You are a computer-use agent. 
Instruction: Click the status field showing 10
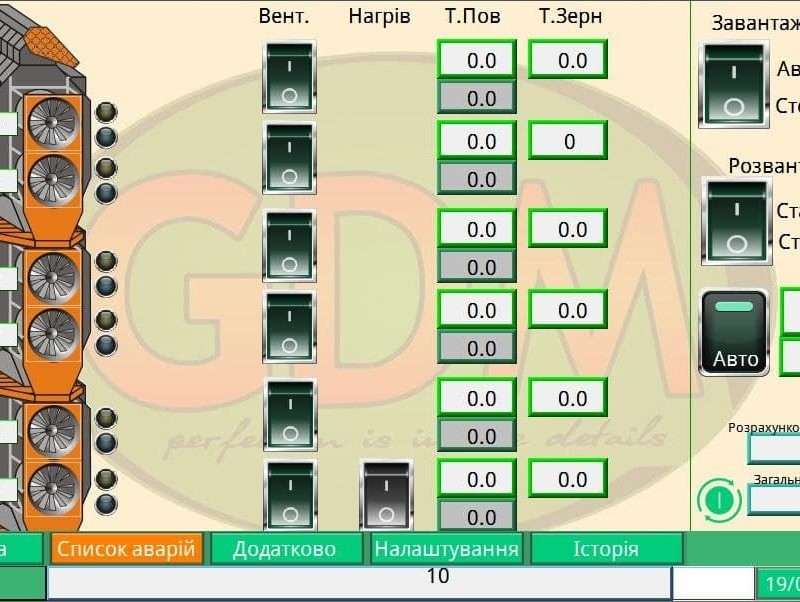(x=359, y=582)
